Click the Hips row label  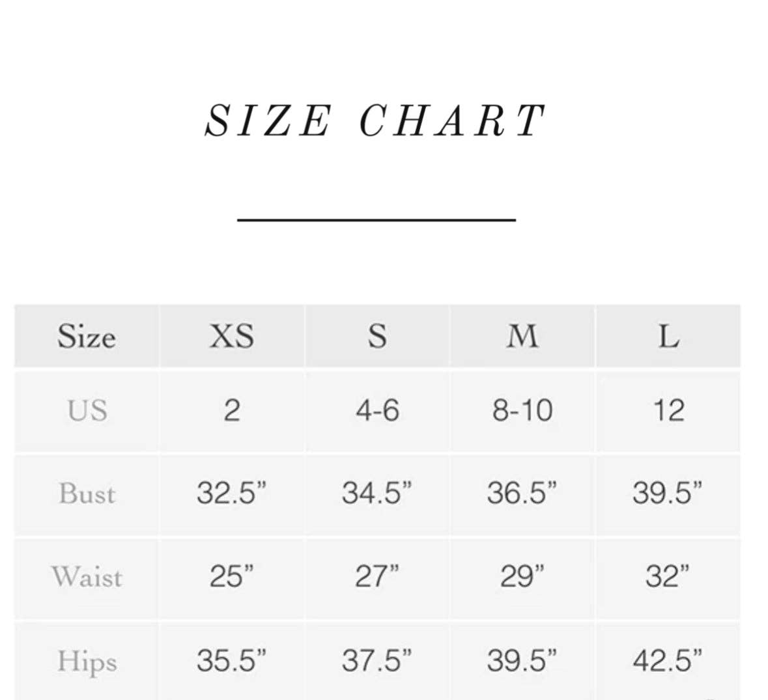[x=87, y=661]
